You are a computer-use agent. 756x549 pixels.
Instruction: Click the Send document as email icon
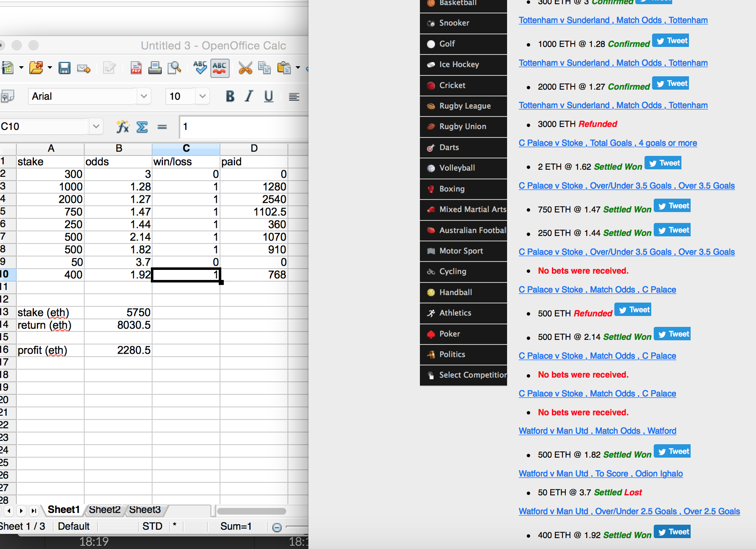point(84,68)
